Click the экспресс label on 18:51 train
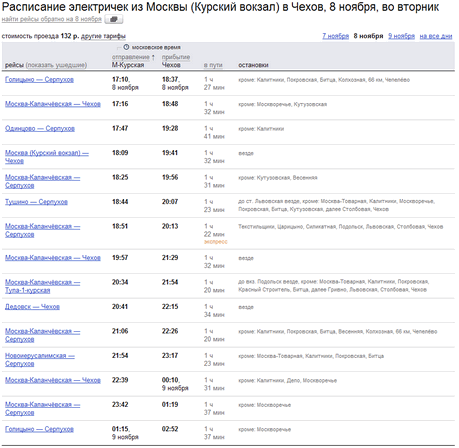 point(215,242)
